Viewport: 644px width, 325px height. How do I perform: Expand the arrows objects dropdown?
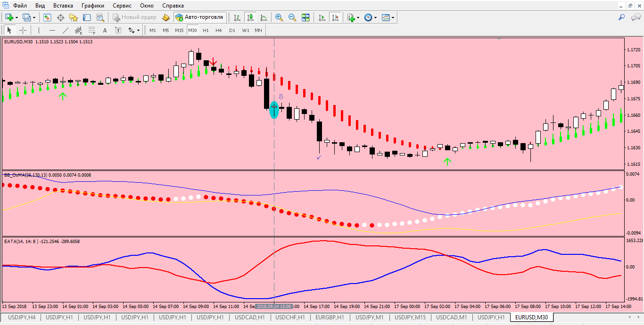[x=139, y=30]
